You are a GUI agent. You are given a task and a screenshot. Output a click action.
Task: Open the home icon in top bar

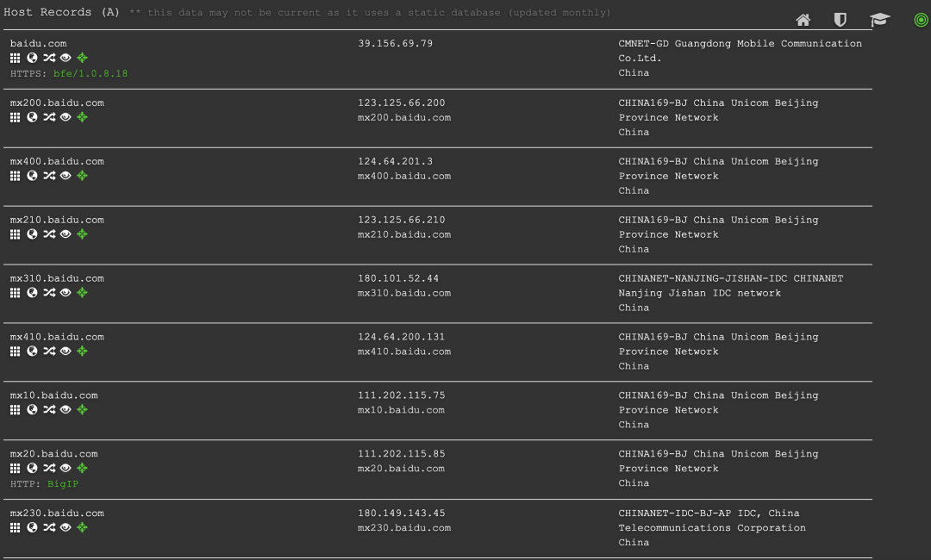[x=803, y=20]
